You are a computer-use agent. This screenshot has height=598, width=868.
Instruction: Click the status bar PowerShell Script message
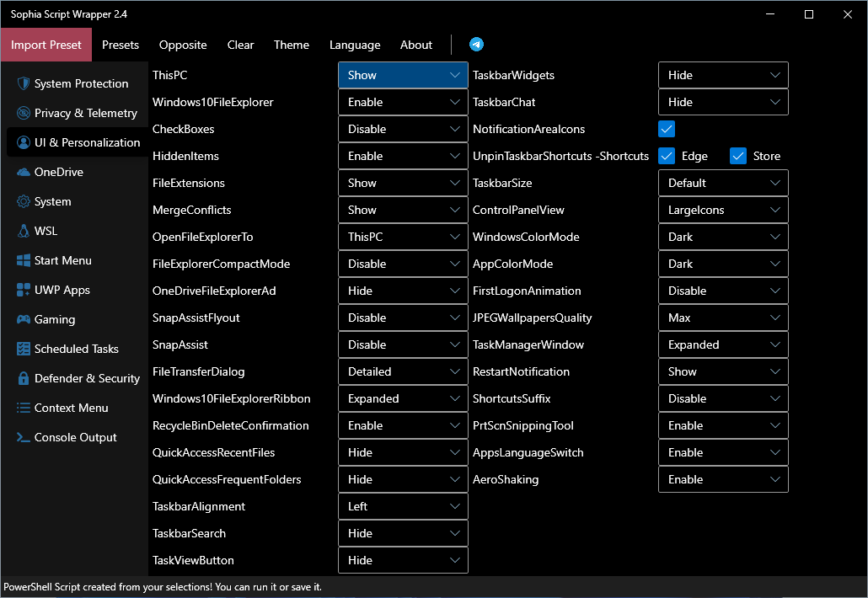[163, 587]
